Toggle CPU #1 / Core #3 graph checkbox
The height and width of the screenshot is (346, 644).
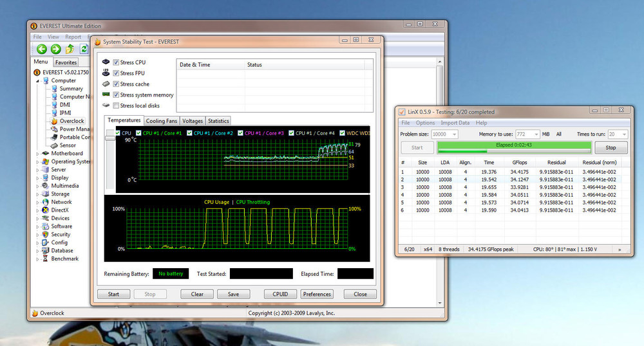coord(241,133)
